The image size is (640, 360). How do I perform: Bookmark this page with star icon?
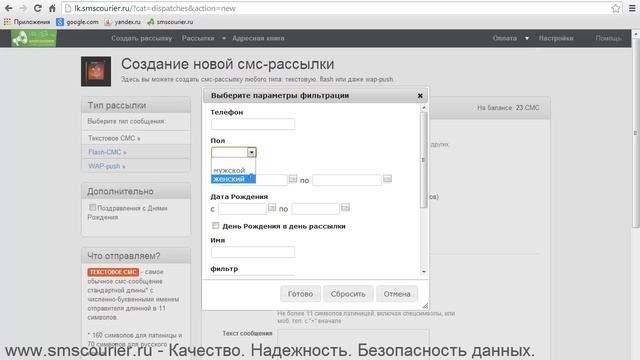(616, 8)
